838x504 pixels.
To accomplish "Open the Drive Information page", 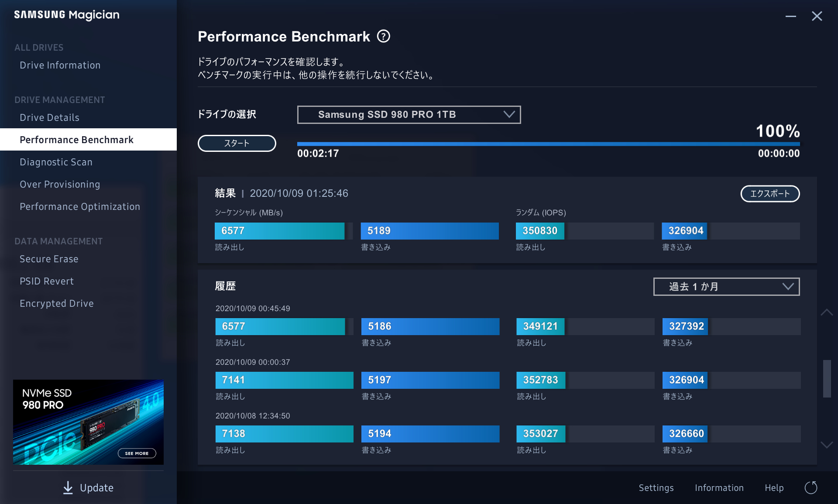I will pyautogui.click(x=60, y=65).
